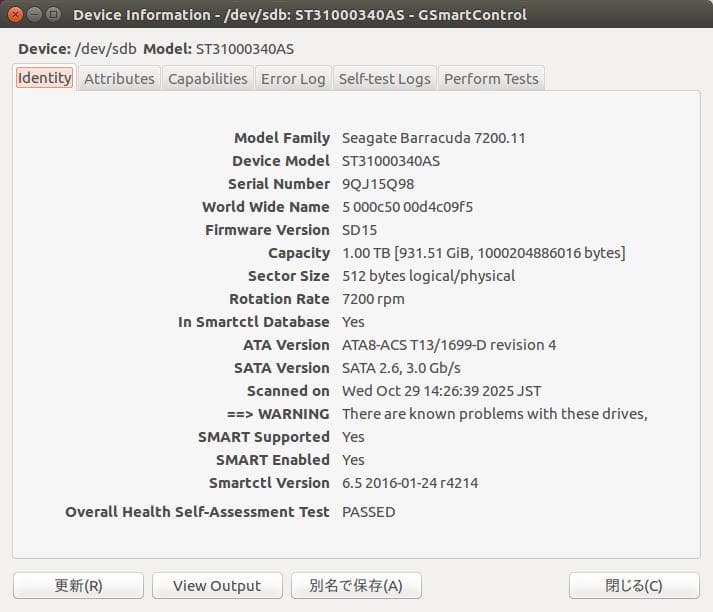Open the Capabilities tab
The width and height of the screenshot is (713, 612).
[208, 79]
